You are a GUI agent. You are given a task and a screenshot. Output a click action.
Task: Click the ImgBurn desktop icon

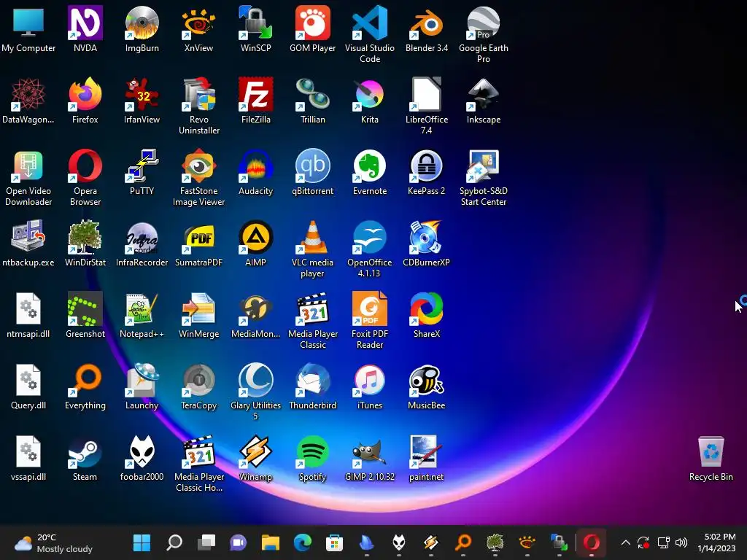(x=142, y=23)
